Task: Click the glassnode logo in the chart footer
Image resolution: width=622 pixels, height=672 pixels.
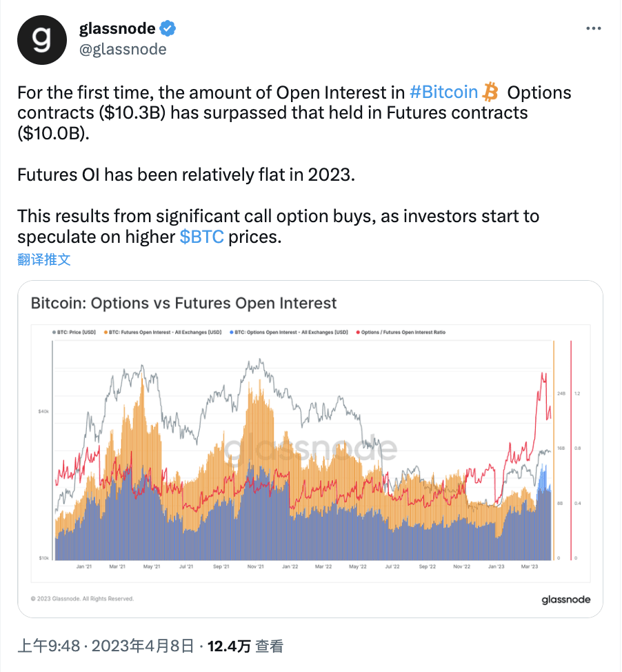Action: 565,600
